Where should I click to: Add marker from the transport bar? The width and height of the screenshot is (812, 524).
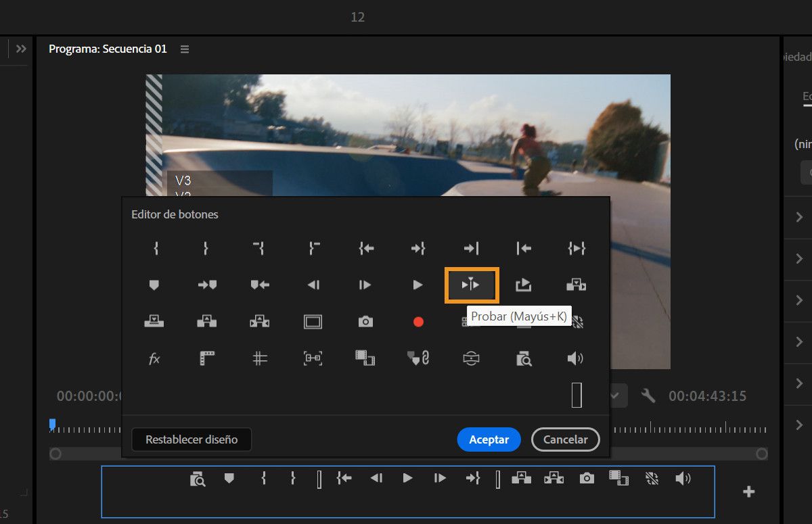(x=229, y=479)
